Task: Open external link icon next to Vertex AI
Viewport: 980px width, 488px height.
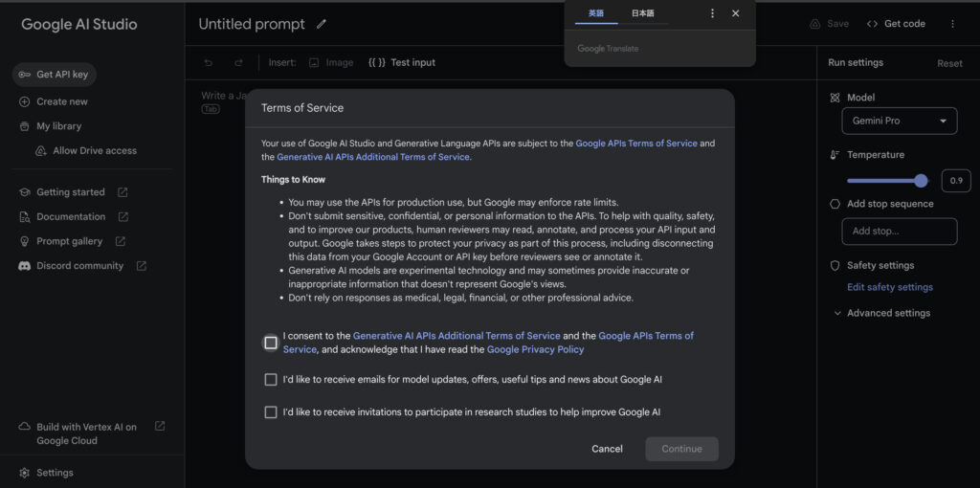Action: 160,426
